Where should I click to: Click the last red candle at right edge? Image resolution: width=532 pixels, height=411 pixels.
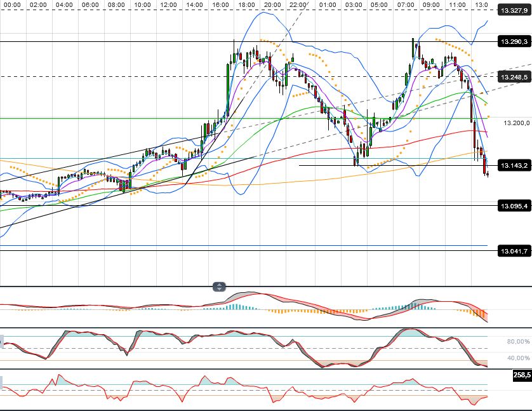[x=486, y=166]
